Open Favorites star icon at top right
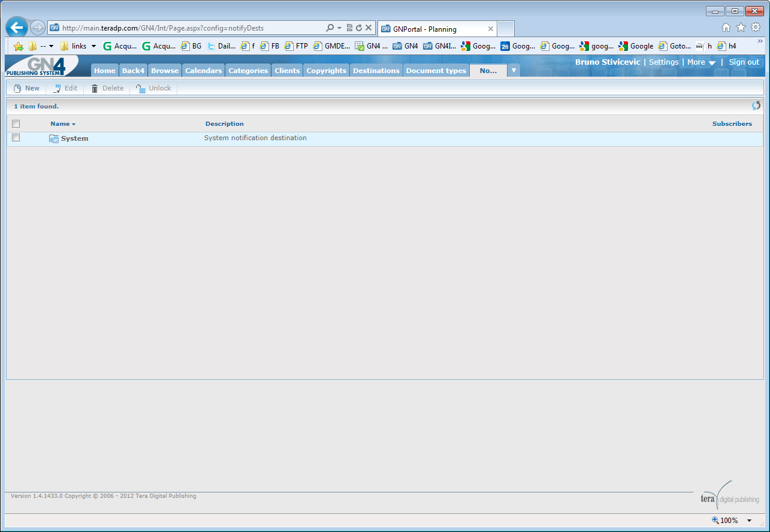The width and height of the screenshot is (770, 532). coord(741,27)
